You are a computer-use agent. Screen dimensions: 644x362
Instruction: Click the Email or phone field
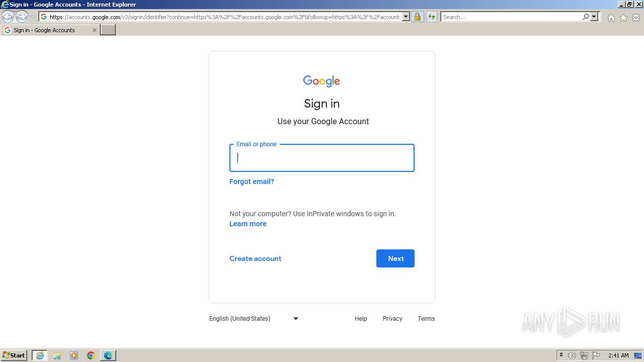322,158
